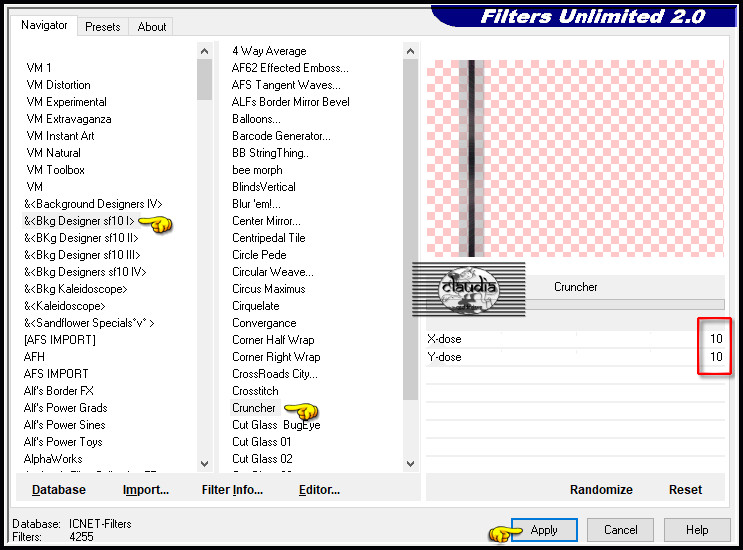Select &<Background Designers IV> category

point(93,204)
